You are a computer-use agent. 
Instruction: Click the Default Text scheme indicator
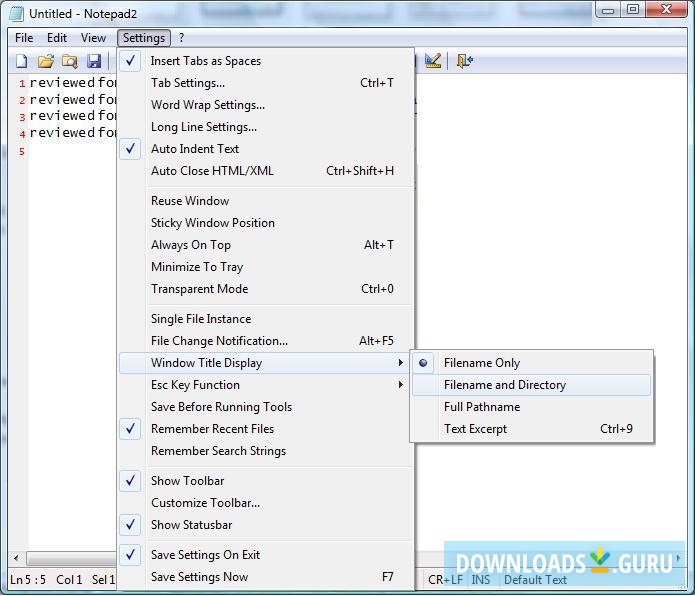click(x=535, y=580)
